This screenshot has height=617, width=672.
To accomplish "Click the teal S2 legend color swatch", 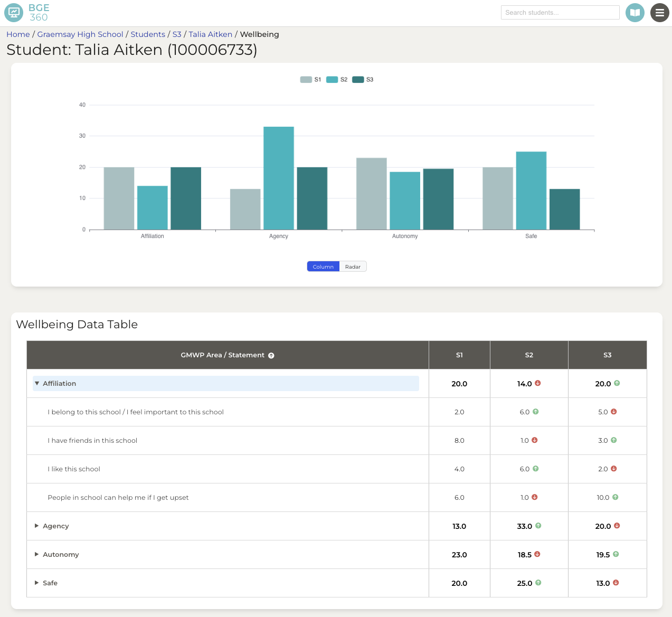I will point(331,79).
